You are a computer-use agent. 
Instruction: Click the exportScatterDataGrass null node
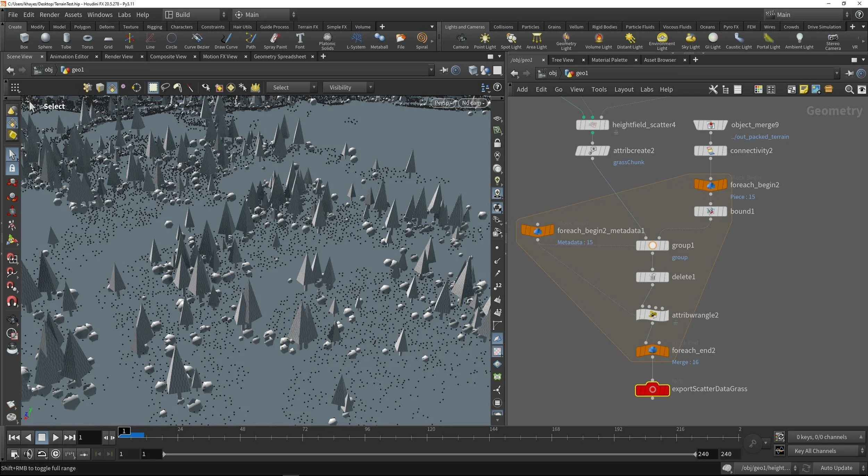tap(652, 389)
